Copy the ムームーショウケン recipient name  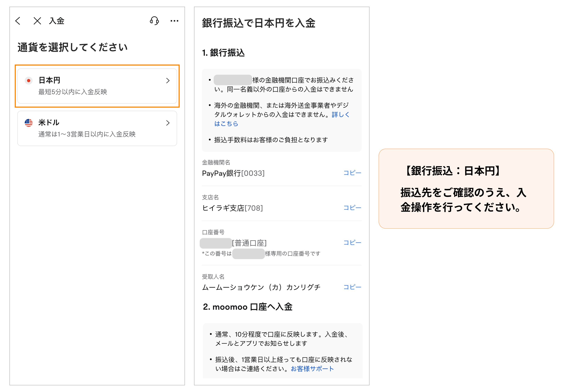[x=352, y=287]
